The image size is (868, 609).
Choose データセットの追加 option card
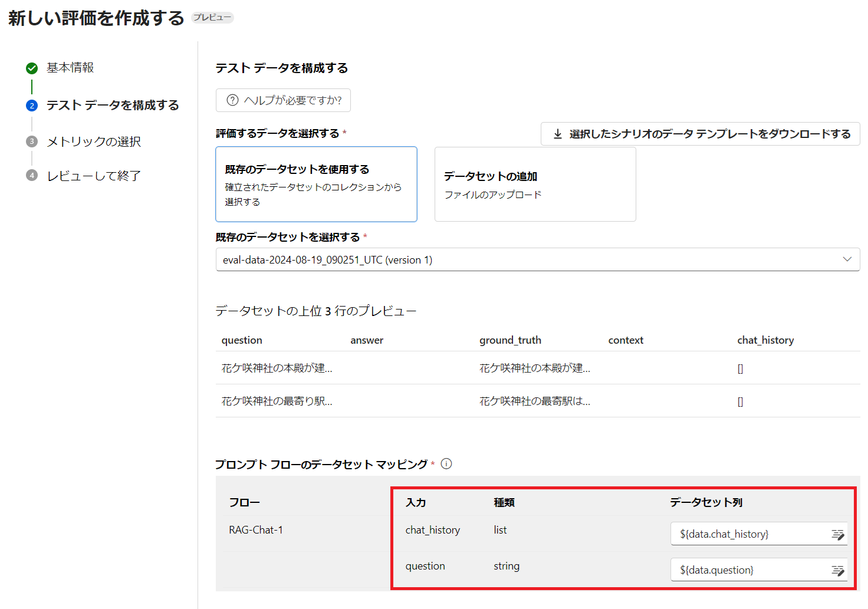(535, 185)
